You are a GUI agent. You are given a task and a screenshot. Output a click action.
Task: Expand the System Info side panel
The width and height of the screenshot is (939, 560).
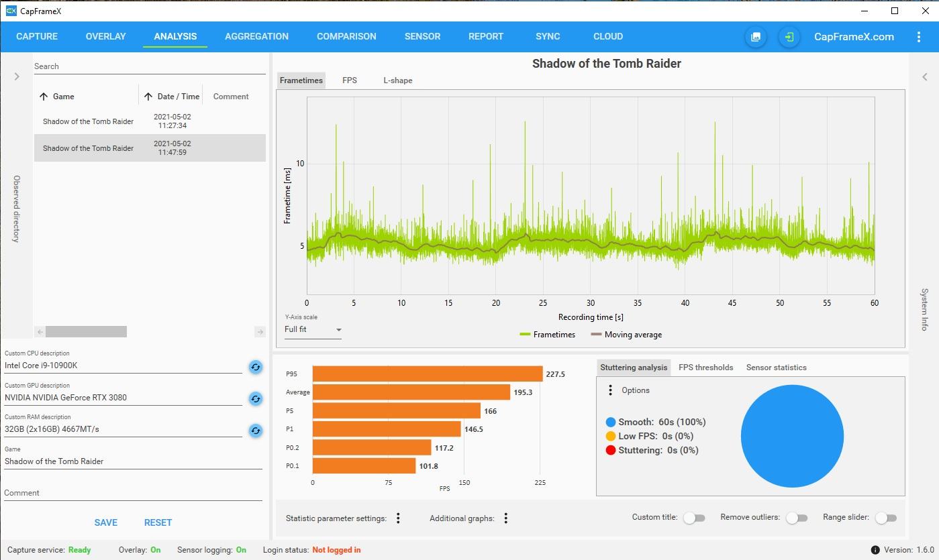[924, 76]
